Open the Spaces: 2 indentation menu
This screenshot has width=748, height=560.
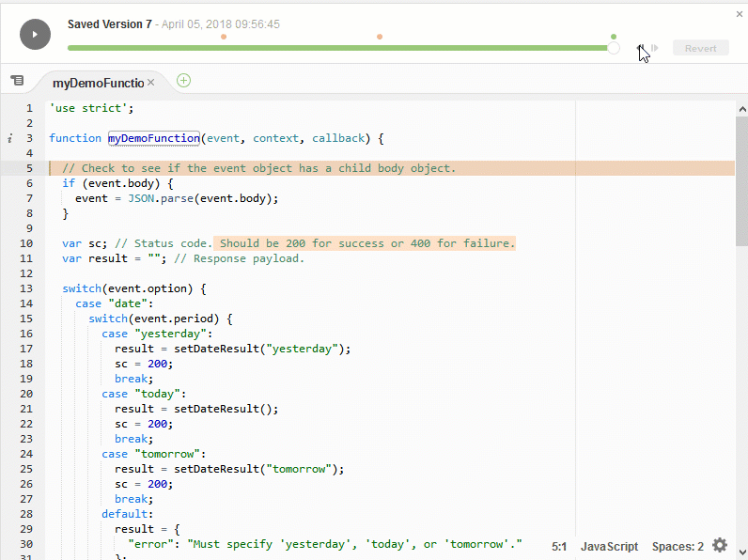coord(678,546)
